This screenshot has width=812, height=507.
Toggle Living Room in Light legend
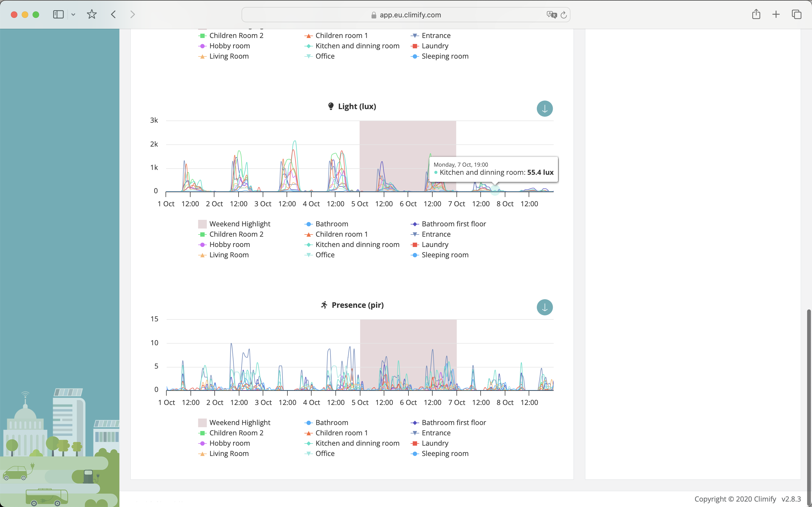tap(223, 255)
